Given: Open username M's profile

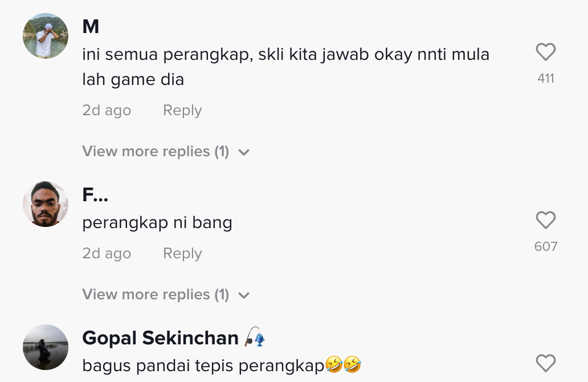Looking at the screenshot, I should coord(91,26).
